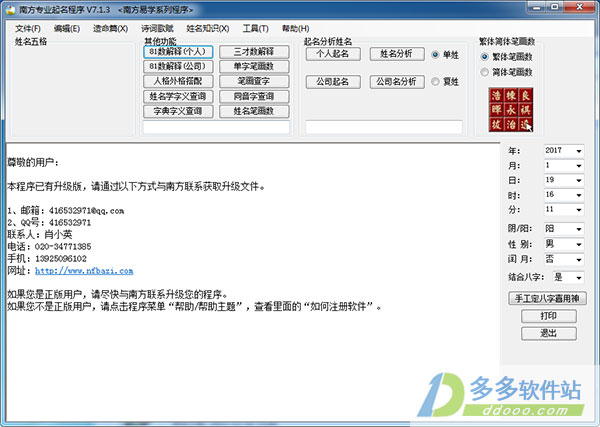Expand the 结合八字 dropdown showing 是
Screen dimensions: 600x427
579,277
